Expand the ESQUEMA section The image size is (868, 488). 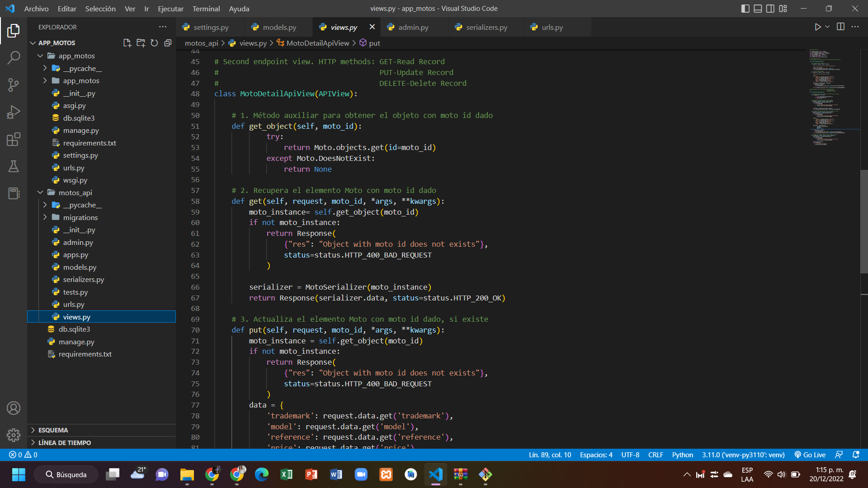pyautogui.click(x=33, y=430)
